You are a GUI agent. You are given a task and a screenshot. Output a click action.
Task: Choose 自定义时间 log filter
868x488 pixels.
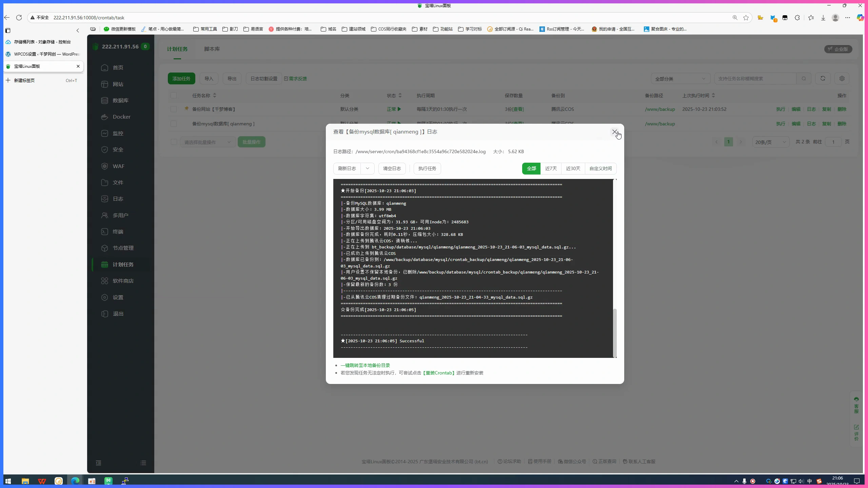click(600, 168)
